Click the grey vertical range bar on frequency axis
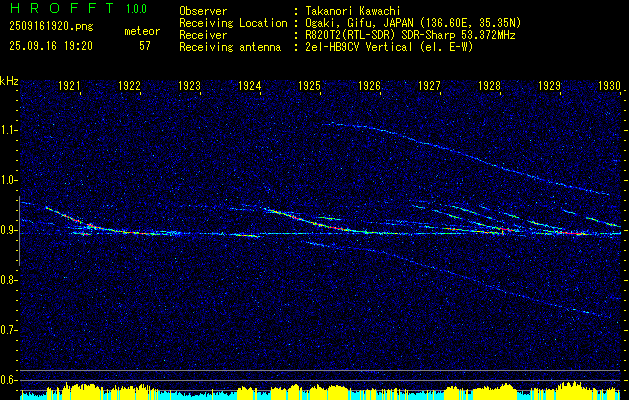 pyautogui.click(x=19, y=231)
